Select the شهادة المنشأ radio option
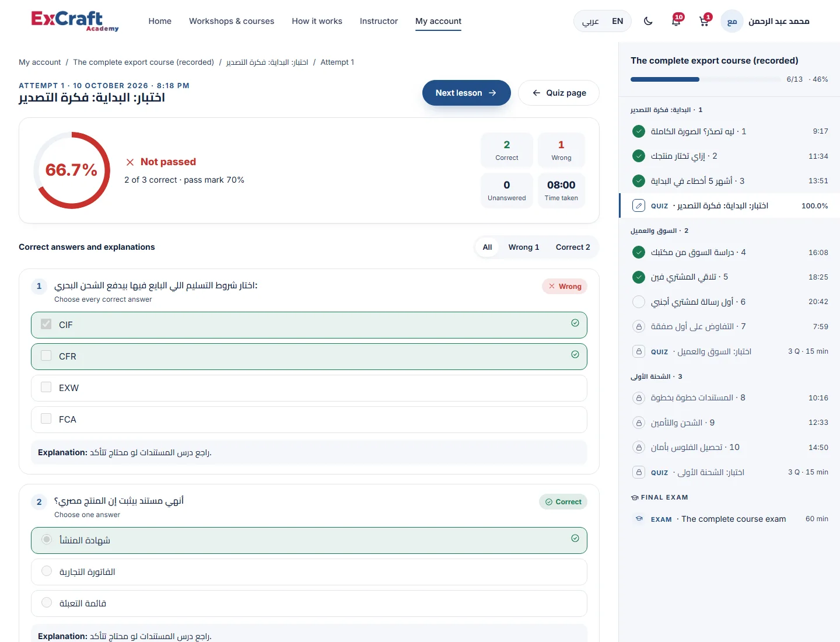Image resolution: width=840 pixels, height=642 pixels. pos(47,539)
